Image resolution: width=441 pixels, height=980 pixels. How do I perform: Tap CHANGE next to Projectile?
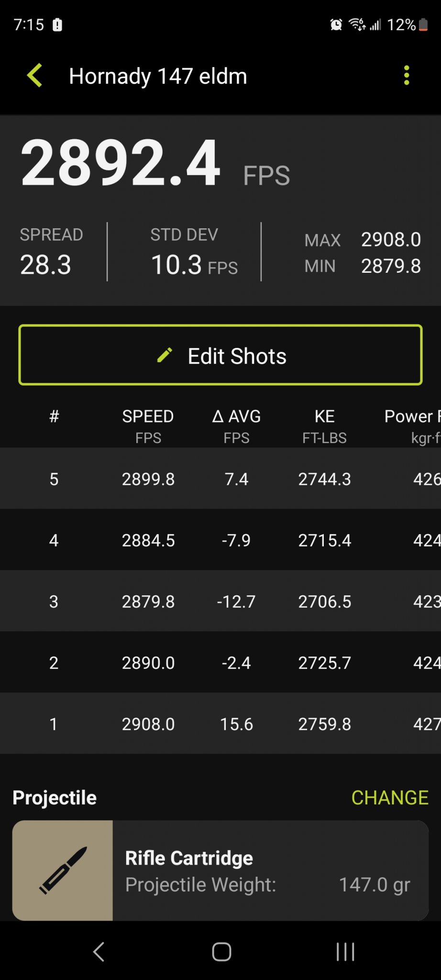point(390,798)
